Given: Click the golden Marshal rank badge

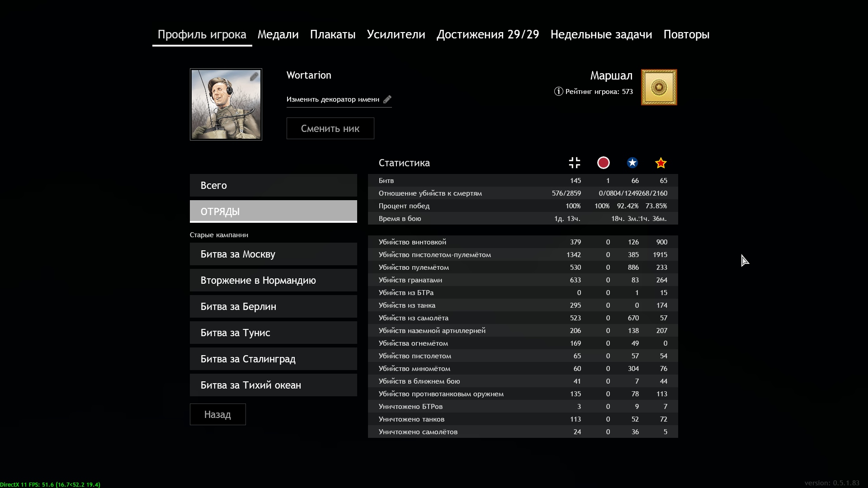Looking at the screenshot, I should pyautogui.click(x=659, y=87).
